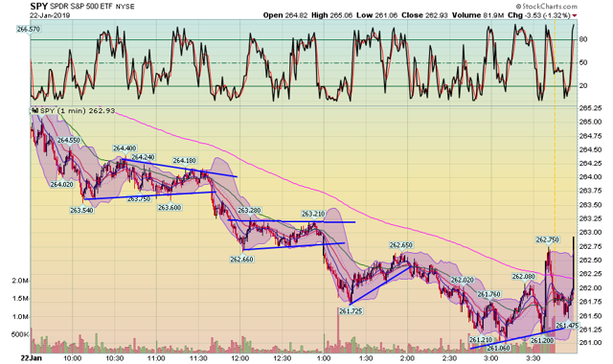The height and width of the screenshot is (364, 613).
Task: Click the High 265.06 value
Action: (x=331, y=15)
